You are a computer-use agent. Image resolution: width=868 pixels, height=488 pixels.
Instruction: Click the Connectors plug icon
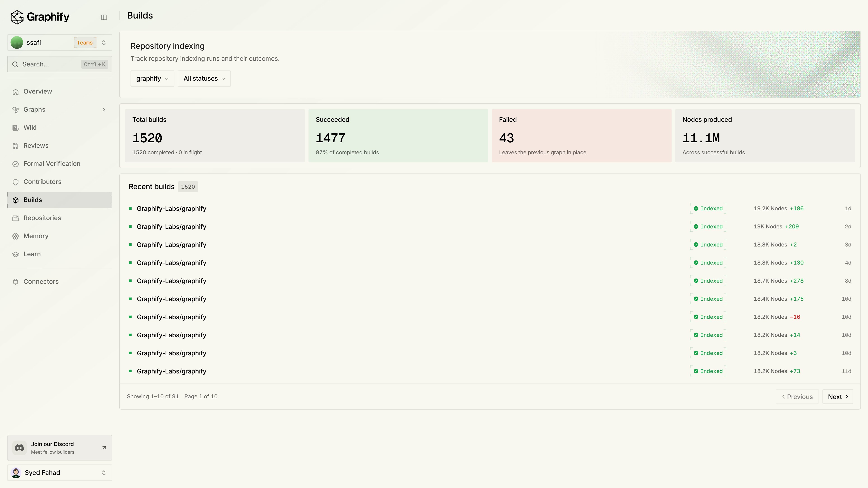tap(16, 282)
